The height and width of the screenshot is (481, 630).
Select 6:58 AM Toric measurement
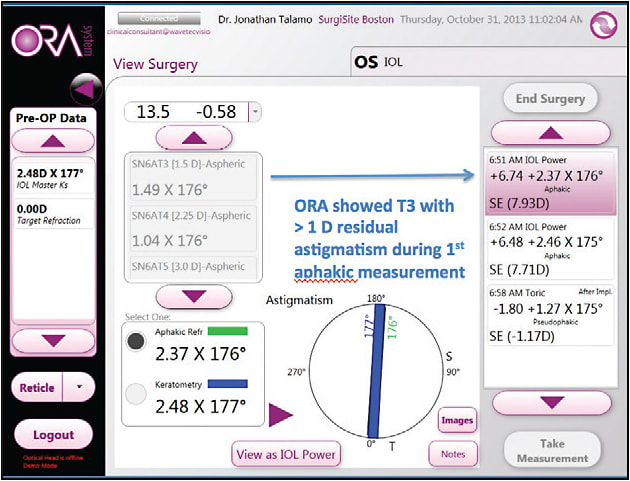pyautogui.click(x=550, y=315)
